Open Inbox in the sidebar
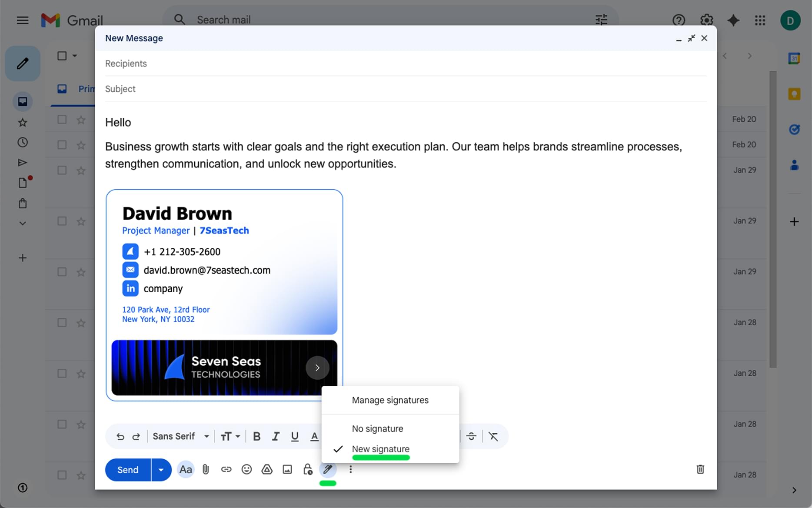 tap(23, 101)
